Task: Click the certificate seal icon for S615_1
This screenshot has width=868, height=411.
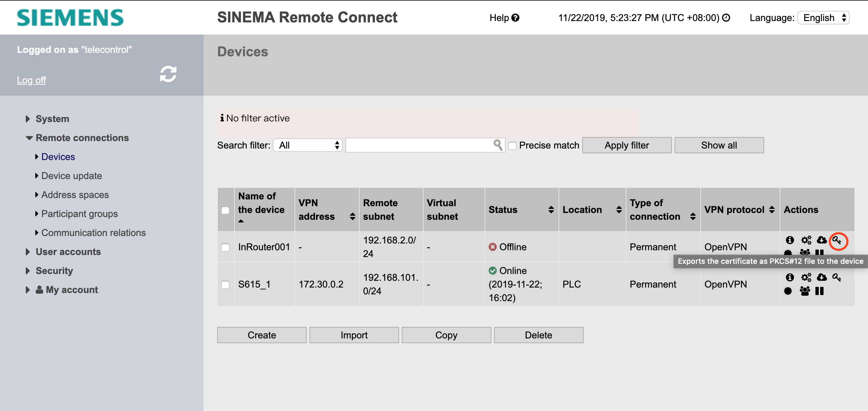Action: (788, 291)
